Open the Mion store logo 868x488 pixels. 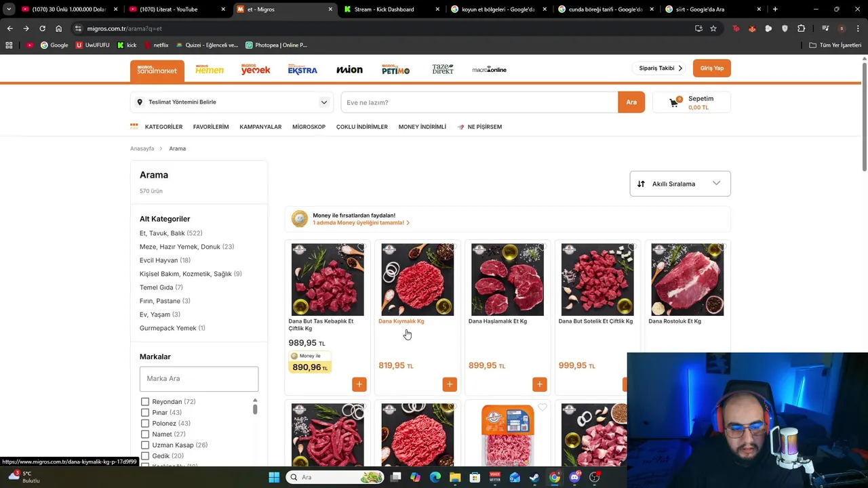click(x=349, y=70)
